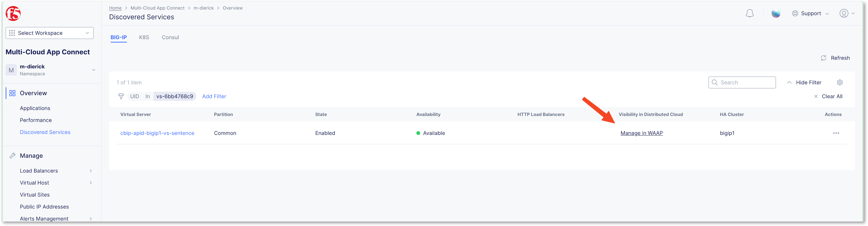Open Public IP Addresses in the sidebar
Screen dimensions: 868x226
[44, 207]
